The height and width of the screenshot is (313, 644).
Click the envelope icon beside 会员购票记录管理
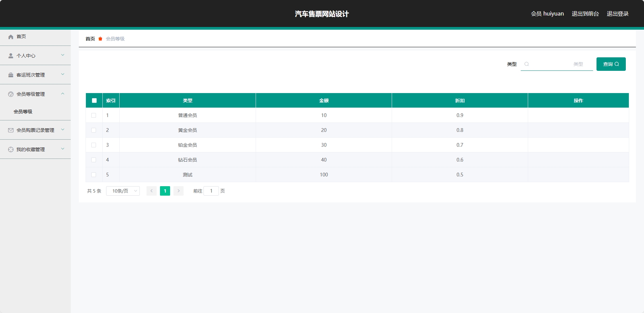(10, 130)
